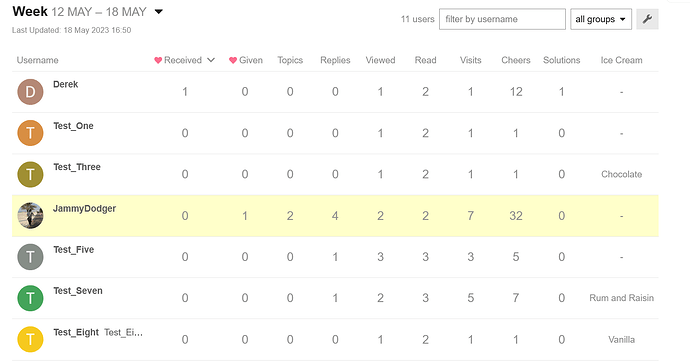Screen dimensions: 690x362
Task: Sort by Cheers column header
Action: point(516,60)
